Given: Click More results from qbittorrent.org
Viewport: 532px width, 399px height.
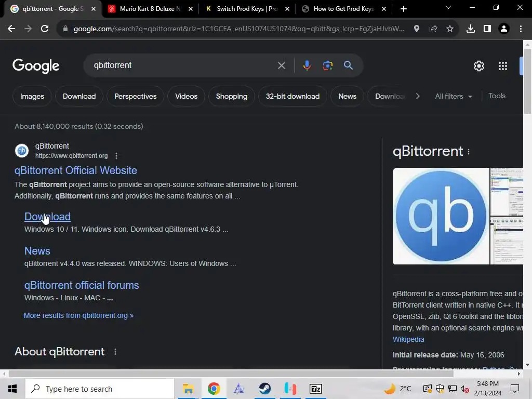Looking at the screenshot, I should click(x=79, y=315).
